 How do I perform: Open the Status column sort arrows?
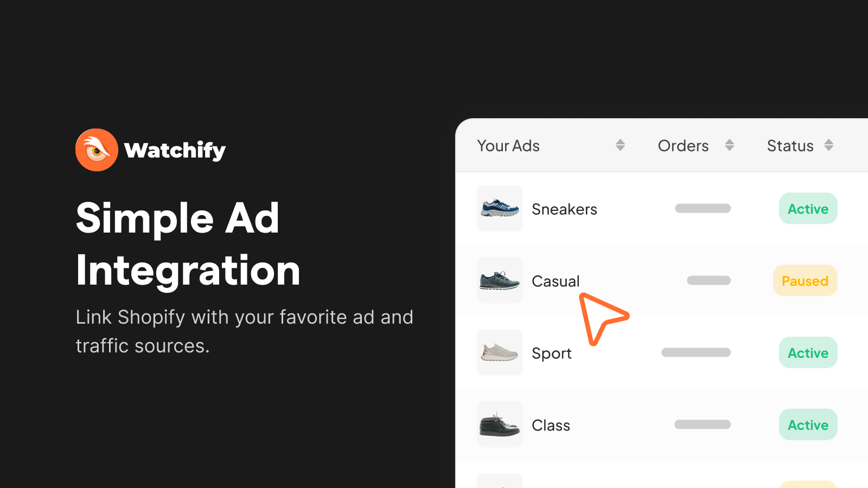pyautogui.click(x=828, y=145)
